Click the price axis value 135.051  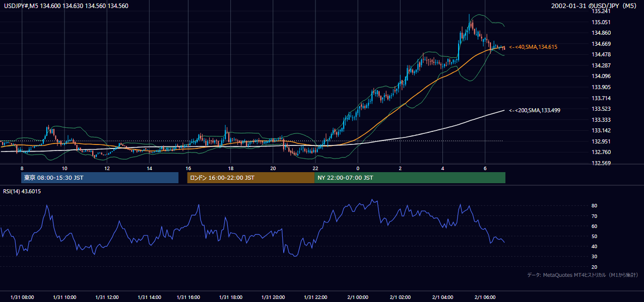tap(601, 22)
